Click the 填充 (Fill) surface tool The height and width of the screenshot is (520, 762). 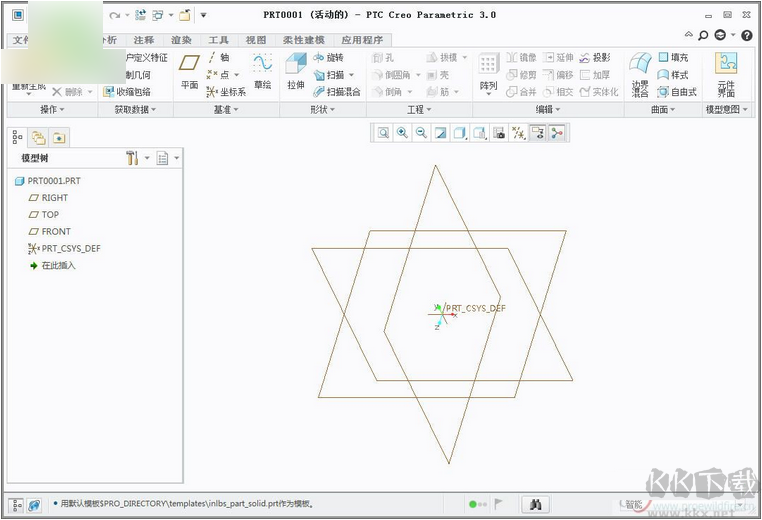click(x=673, y=57)
